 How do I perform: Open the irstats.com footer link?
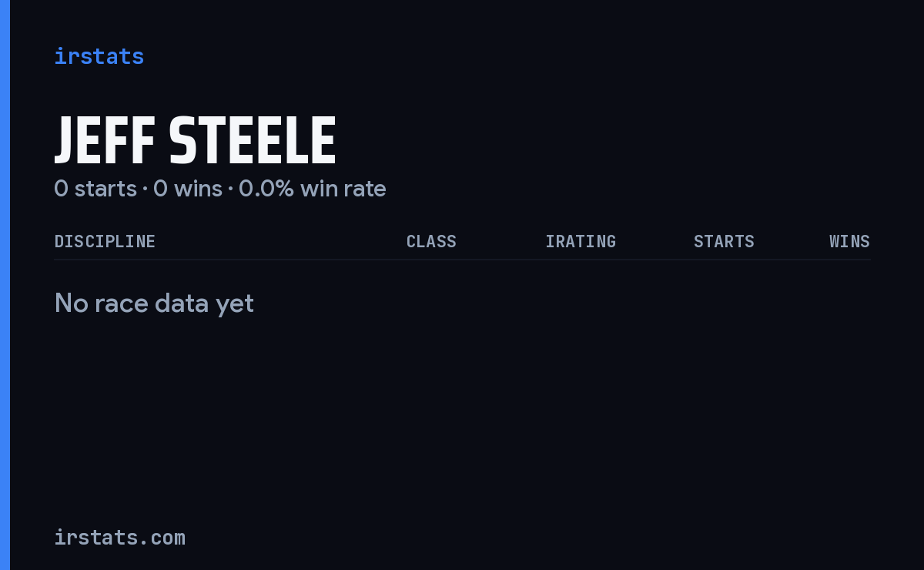(x=120, y=538)
